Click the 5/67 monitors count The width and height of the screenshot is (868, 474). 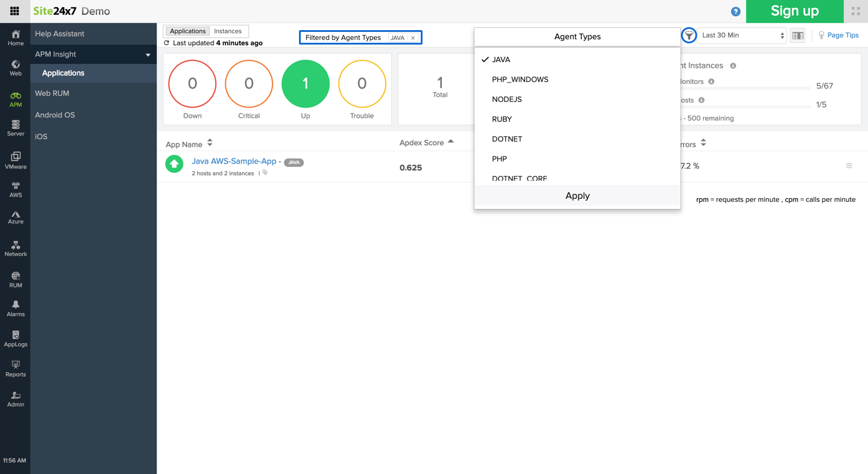pos(825,86)
